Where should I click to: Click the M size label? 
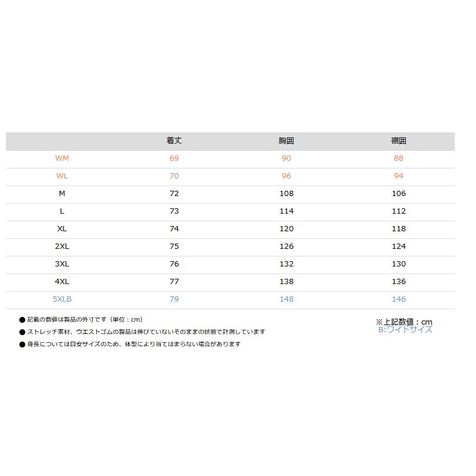[62, 193]
